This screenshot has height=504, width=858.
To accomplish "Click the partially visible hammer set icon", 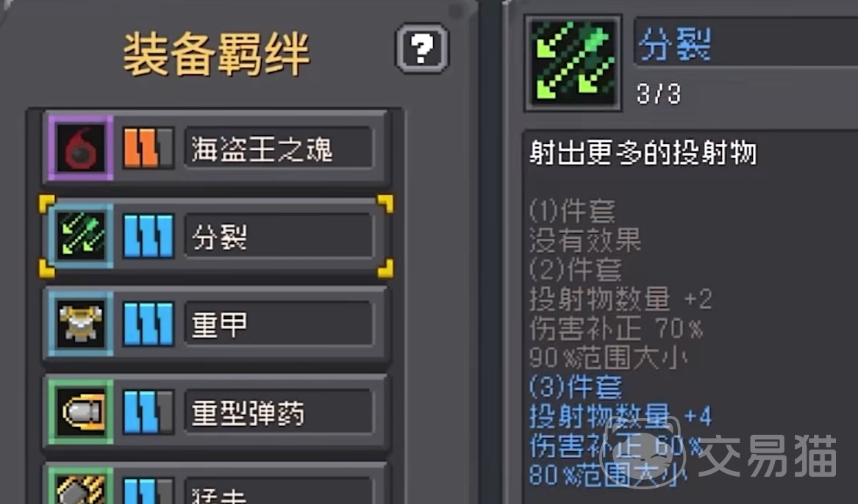I will point(80,486).
